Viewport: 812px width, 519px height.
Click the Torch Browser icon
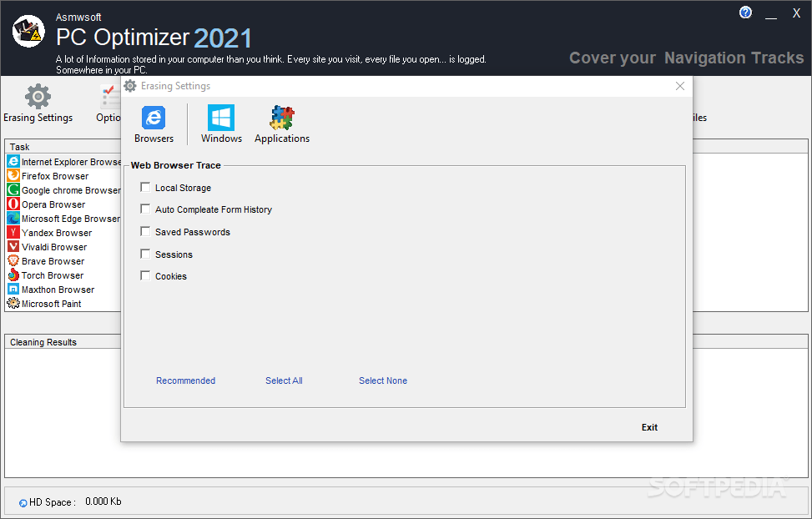click(13, 275)
